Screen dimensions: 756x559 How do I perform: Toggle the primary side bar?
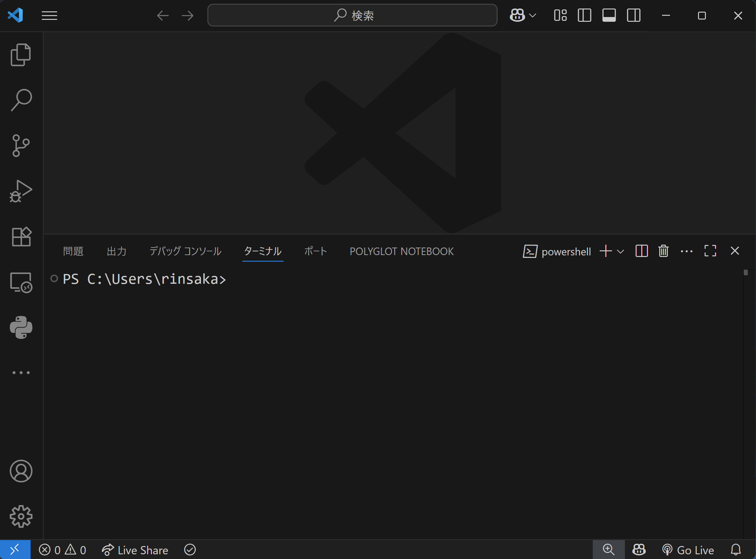(x=584, y=15)
